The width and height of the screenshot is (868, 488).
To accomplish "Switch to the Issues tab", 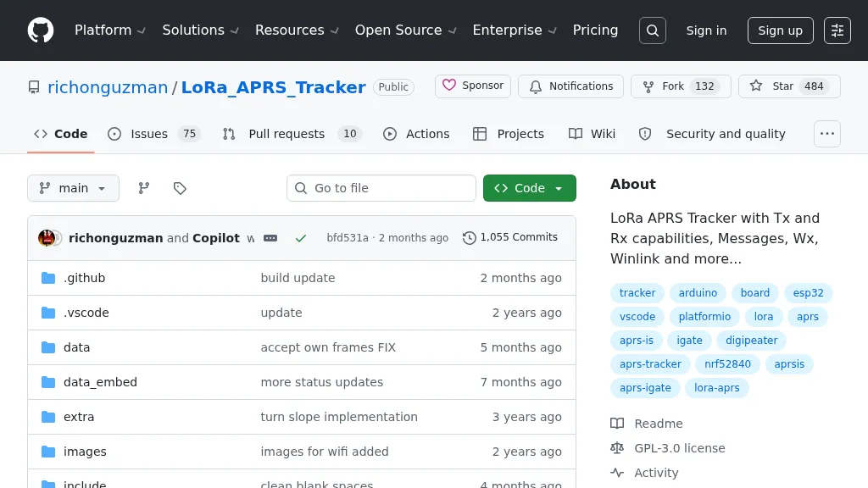I will (x=154, y=134).
